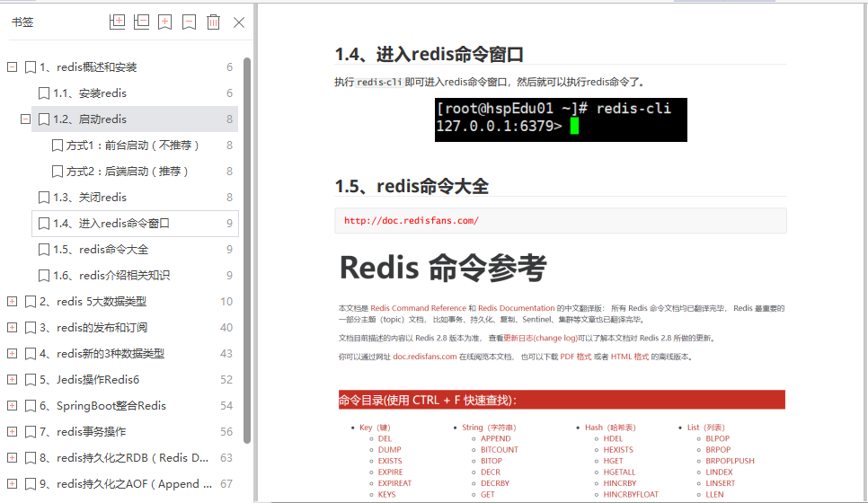The height and width of the screenshot is (503, 868).
Task: Click bookmark icon beside '7、redis事务操作'
Action: click(x=31, y=432)
